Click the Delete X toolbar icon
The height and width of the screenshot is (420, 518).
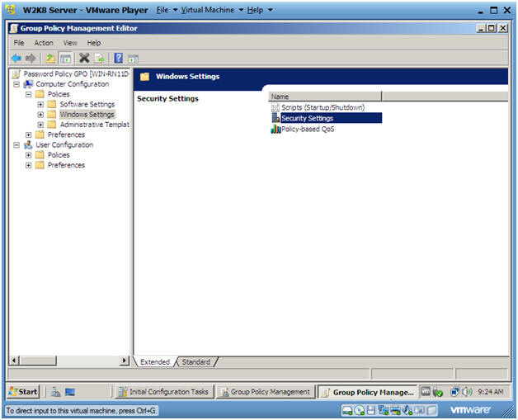[x=84, y=58]
